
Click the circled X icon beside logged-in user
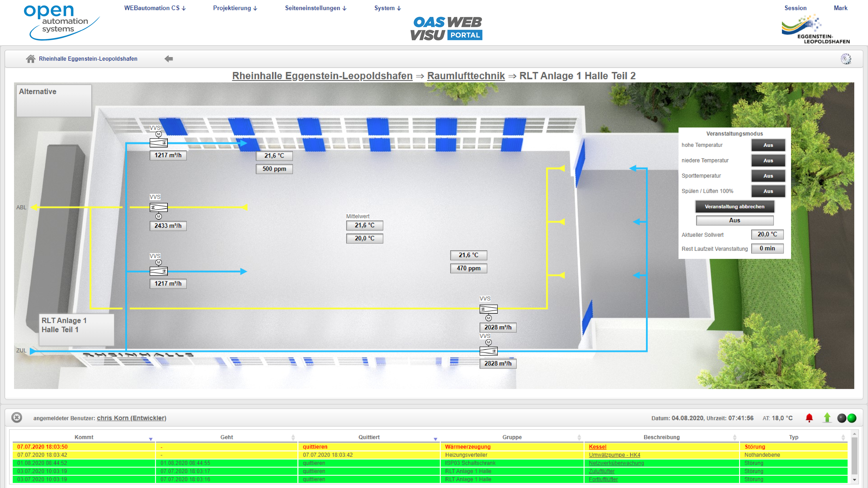point(16,418)
